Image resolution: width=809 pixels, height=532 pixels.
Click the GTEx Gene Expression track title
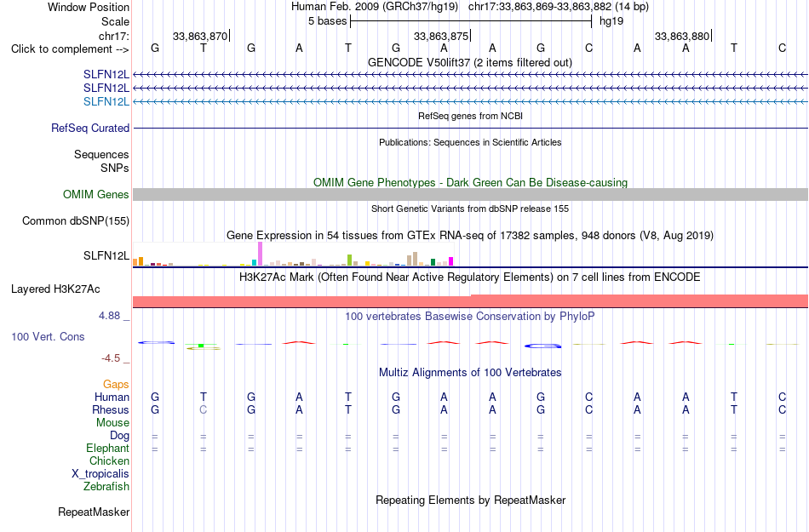(x=470, y=236)
